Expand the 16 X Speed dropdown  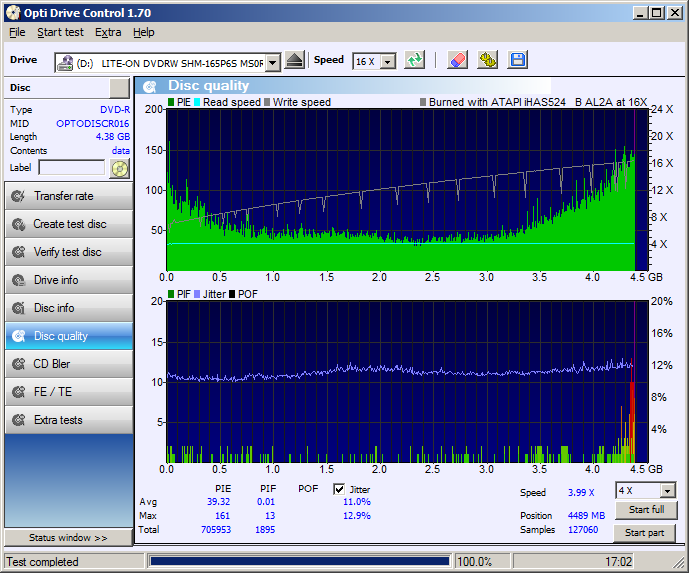388,62
